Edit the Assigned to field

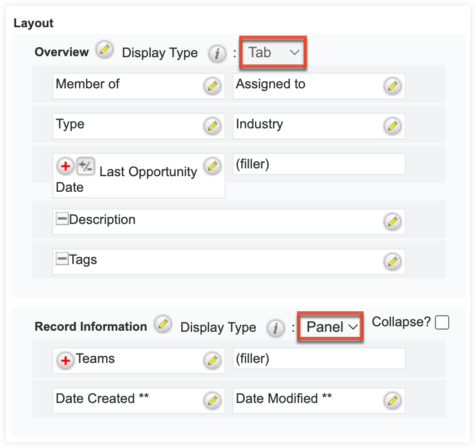(393, 86)
